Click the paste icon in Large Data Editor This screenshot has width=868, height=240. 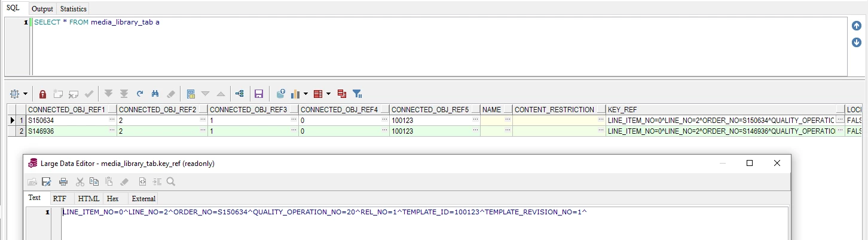click(x=109, y=181)
